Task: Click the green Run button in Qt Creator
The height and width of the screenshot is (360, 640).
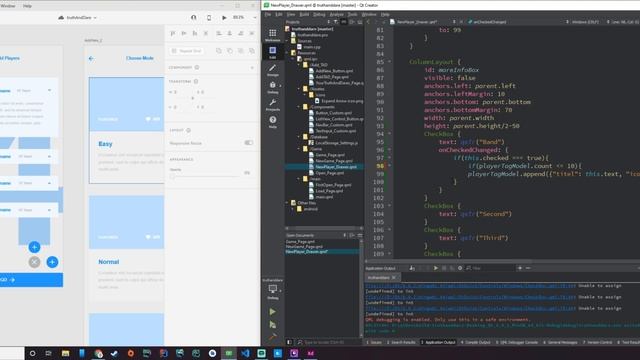Action: 272,312
